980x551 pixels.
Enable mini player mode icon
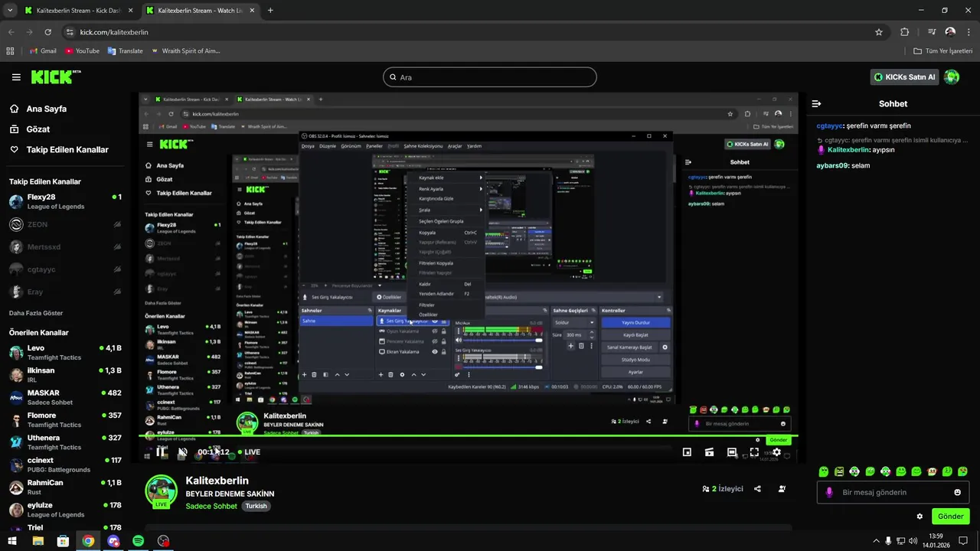coord(687,452)
